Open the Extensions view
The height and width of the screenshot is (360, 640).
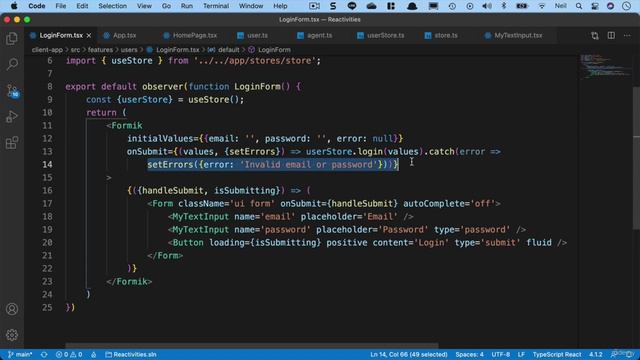tap(12, 143)
